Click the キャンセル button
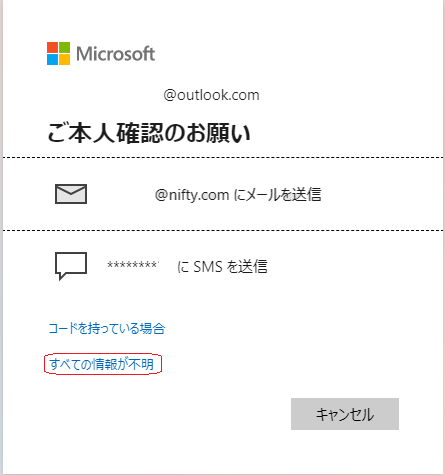445x475 pixels. click(x=345, y=414)
